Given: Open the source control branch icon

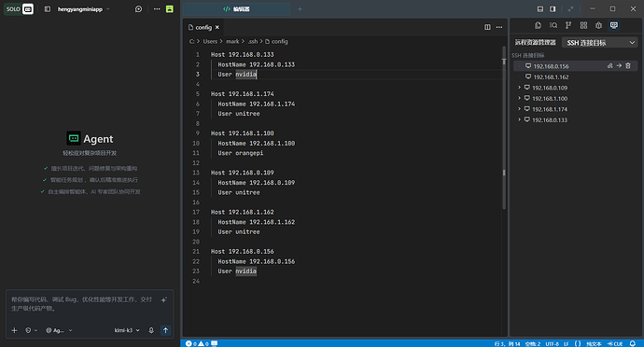Looking at the screenshot, I should pyautogui.click(x=568, y=25).
